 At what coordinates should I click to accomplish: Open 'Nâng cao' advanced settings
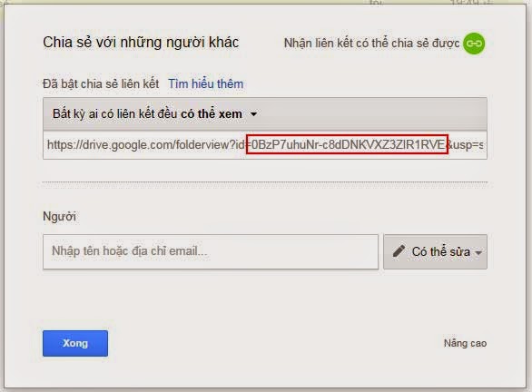(x=465, y=343)
